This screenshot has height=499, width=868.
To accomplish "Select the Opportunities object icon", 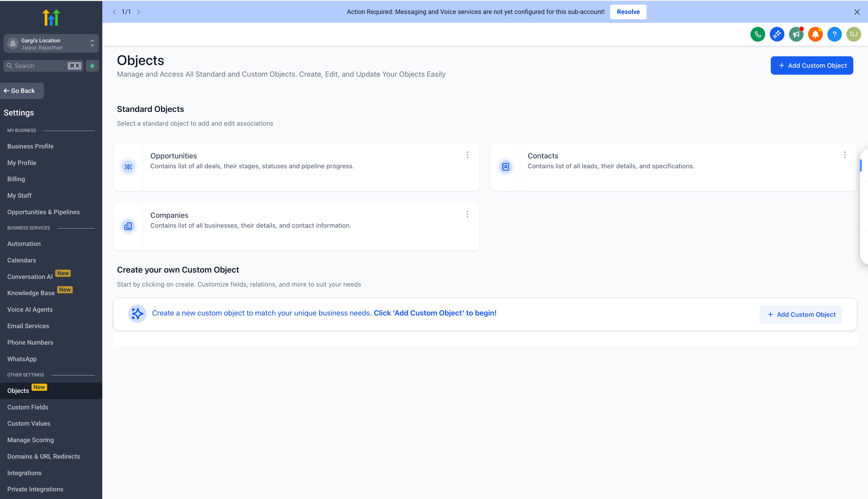I will coord(128,167).
